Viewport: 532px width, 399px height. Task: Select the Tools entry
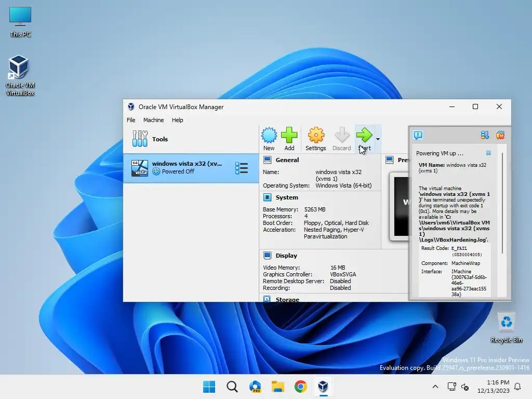[191, 139]
